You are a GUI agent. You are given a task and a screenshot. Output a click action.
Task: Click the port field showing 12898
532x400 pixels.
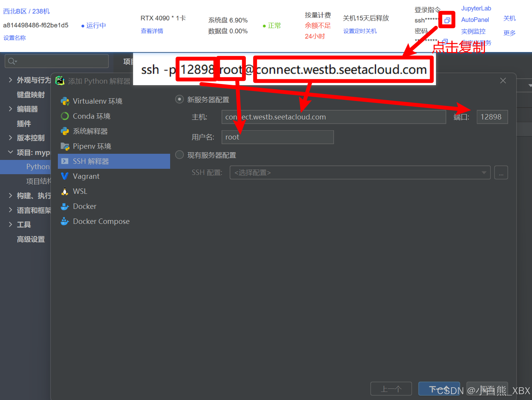(x=492, y=117)
